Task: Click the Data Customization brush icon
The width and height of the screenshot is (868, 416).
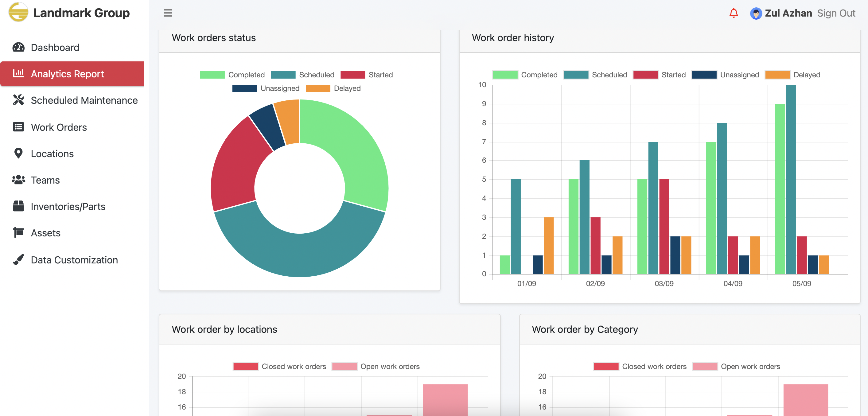Action: [18, 260]
